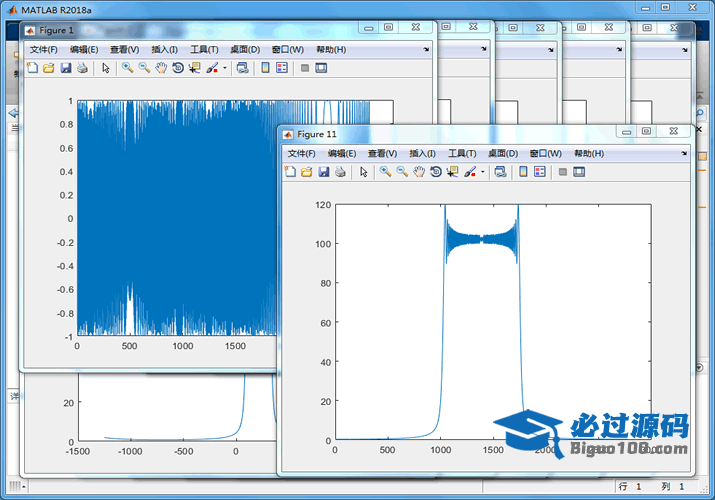The width and height of the screenshot is (715, 500).
Task: Click Figure 11 title bar text
Action: (x=317, y=134)
